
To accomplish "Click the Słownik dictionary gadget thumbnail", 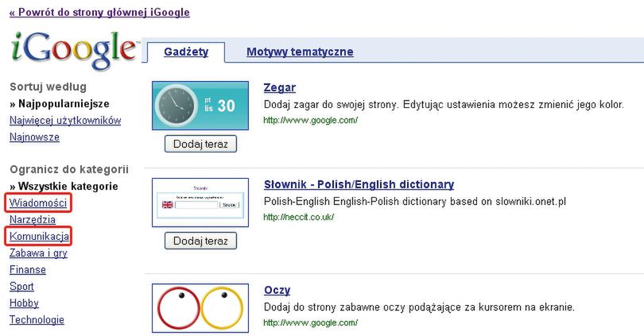I will tap(200, 203).
